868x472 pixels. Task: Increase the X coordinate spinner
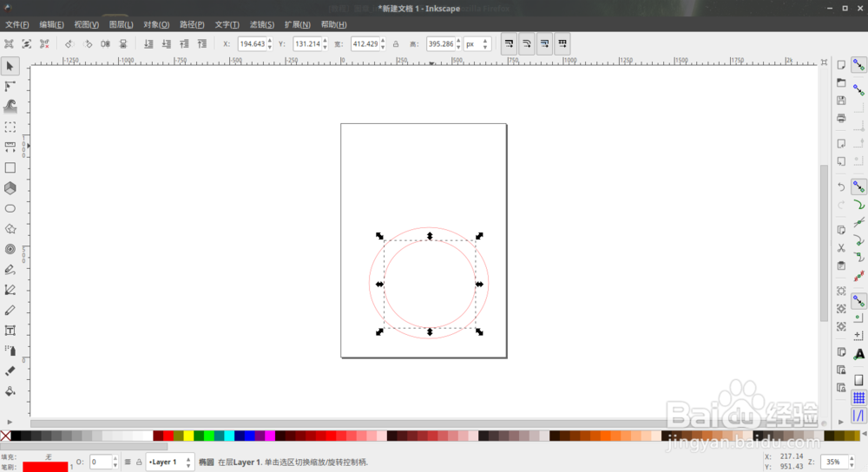point(270,41)
